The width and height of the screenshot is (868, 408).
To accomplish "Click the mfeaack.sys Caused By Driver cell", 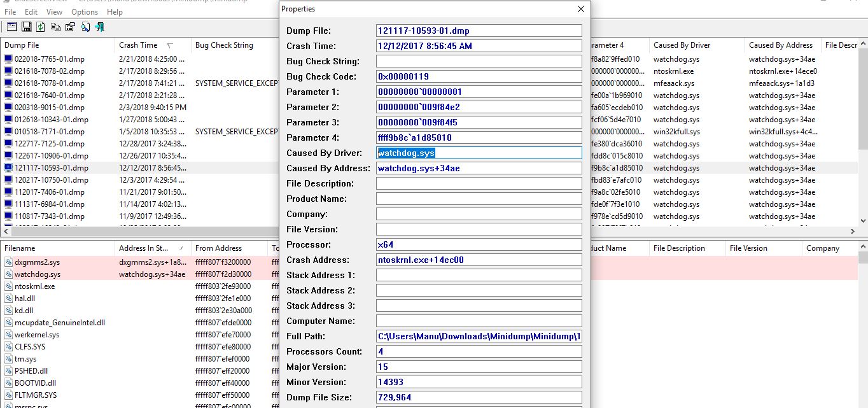I will click(x=674, y=83).
